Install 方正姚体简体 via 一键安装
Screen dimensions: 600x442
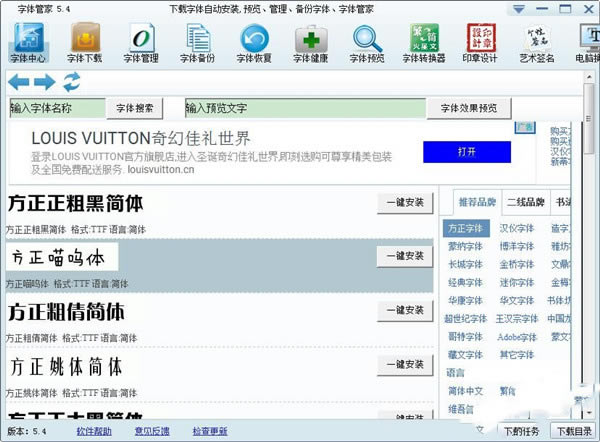(405, 365)
